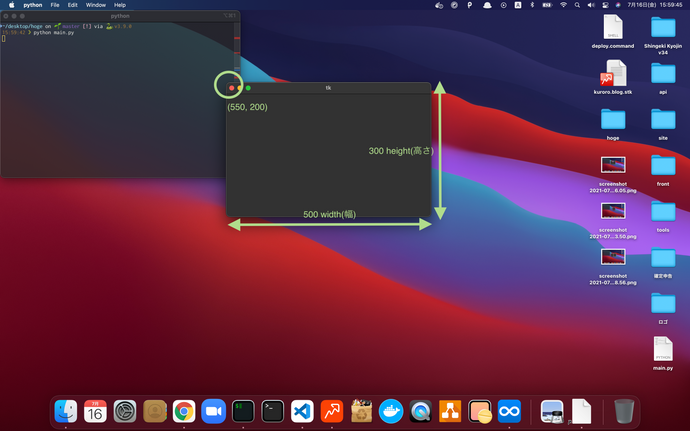Open the pill icon app in Dock
The height and width of the screenshot is (431, 690).
coord(480,411)
